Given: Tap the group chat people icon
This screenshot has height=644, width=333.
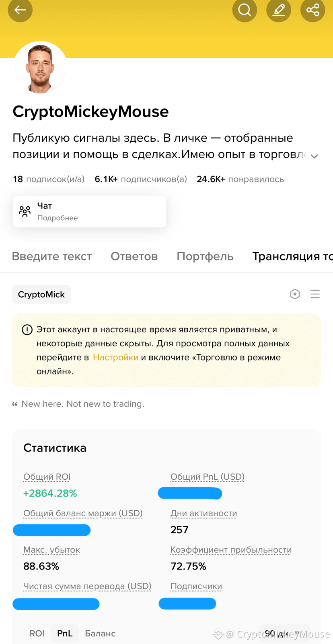Looking at the screenshot, I should 25,211.
